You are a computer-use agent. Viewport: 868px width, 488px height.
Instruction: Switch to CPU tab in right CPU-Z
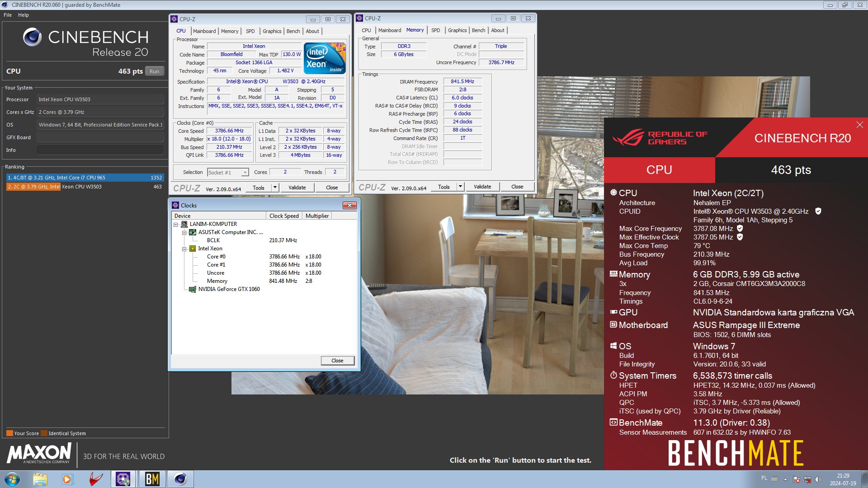coord(366,30)
